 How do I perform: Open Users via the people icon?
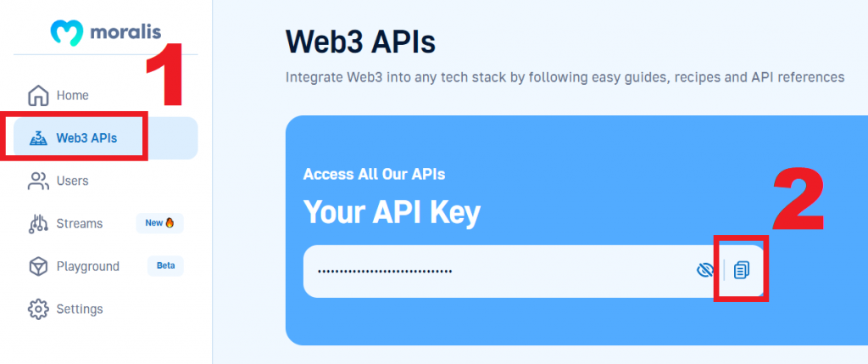(x=38, y=182)
